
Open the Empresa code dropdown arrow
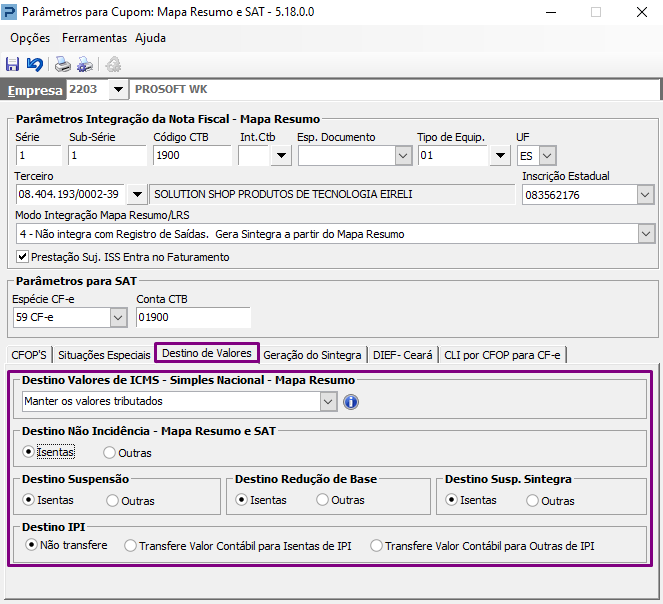click(118, 89)
